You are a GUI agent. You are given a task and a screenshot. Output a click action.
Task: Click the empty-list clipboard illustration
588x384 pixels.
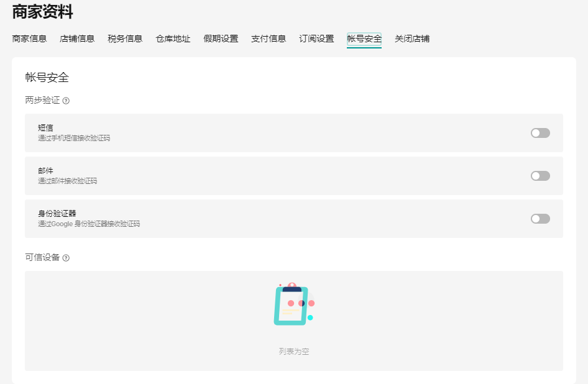293,304
